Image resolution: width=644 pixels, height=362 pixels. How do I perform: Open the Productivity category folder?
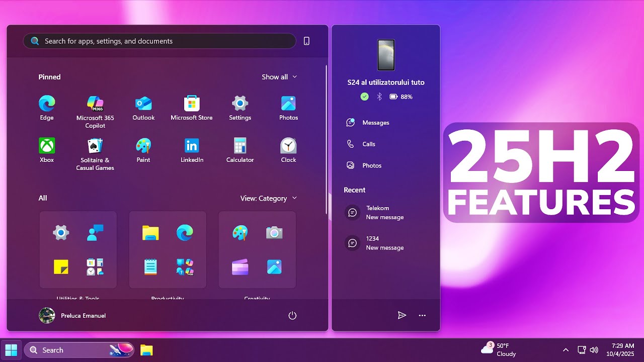[168, 249]
